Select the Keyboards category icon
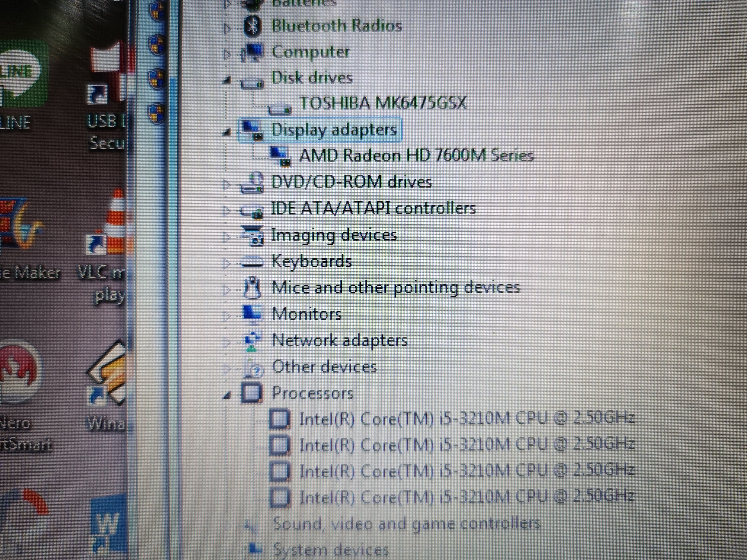Screen dimensions: 747x560 [253, 261]
